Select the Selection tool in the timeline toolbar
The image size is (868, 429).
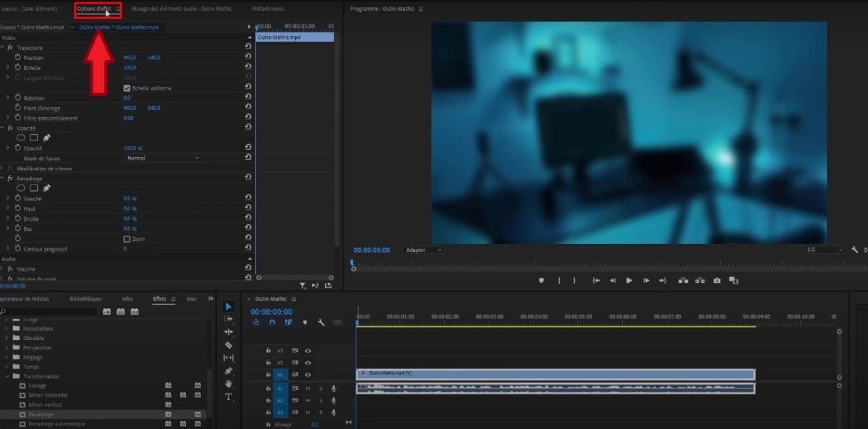[229, 307]
